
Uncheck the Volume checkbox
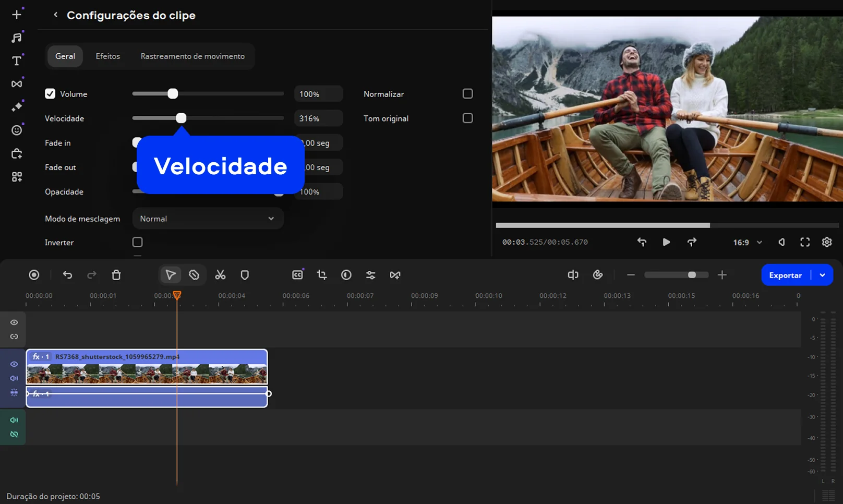click(50, 94)
